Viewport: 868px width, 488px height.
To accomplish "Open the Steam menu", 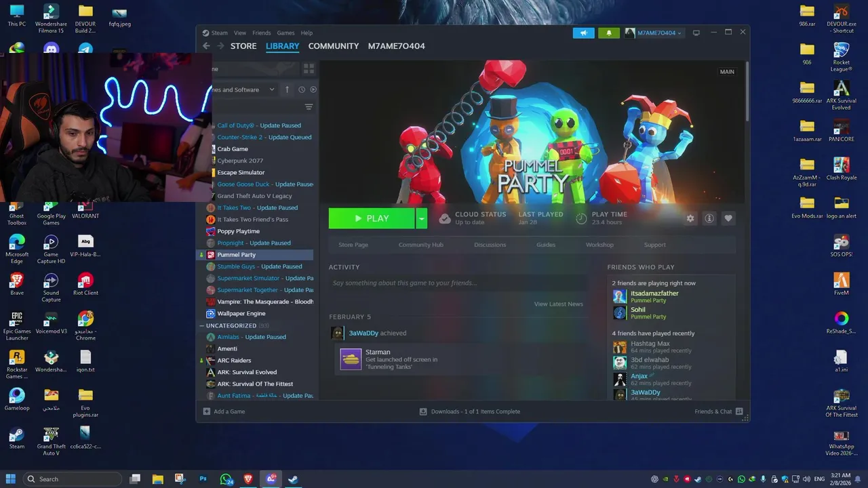I will click(x=220, y=33).
